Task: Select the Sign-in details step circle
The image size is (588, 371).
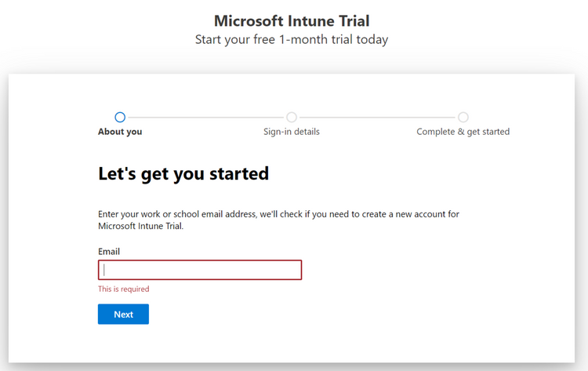Action: [x=292, y=117]
